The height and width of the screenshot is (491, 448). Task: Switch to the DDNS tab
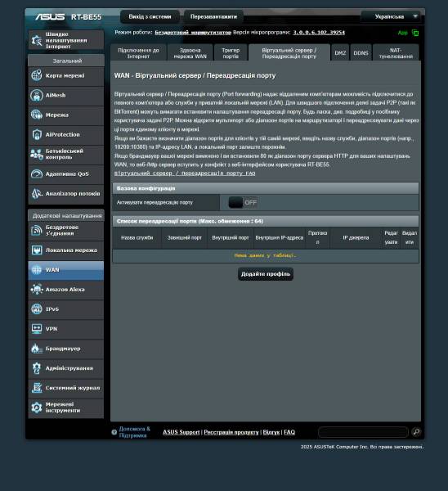tap(361, 53)
